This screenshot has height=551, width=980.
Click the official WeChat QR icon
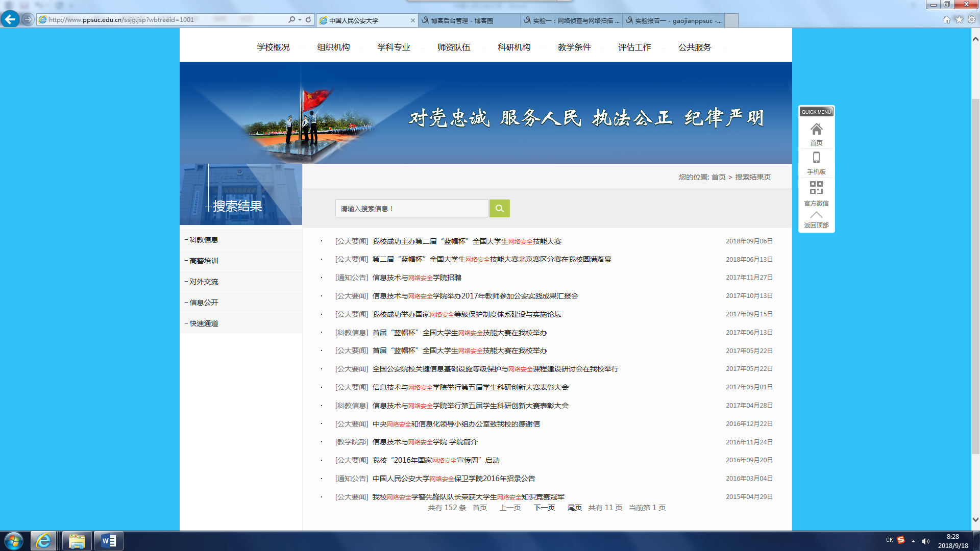pos(816,188)
